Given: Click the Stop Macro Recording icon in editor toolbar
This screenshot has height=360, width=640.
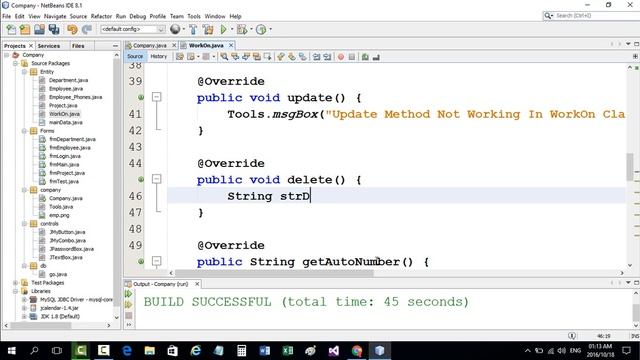Looking at the screenshot, I should point(352,57).
